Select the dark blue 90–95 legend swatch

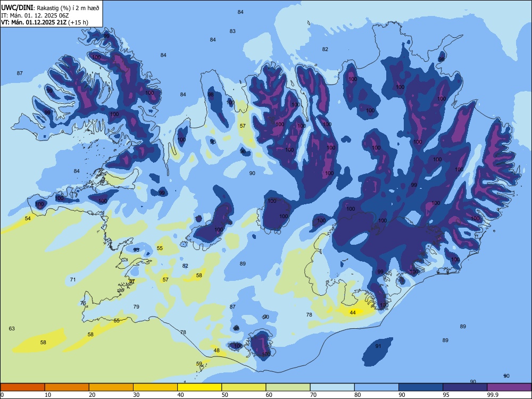tap(421, 387)
